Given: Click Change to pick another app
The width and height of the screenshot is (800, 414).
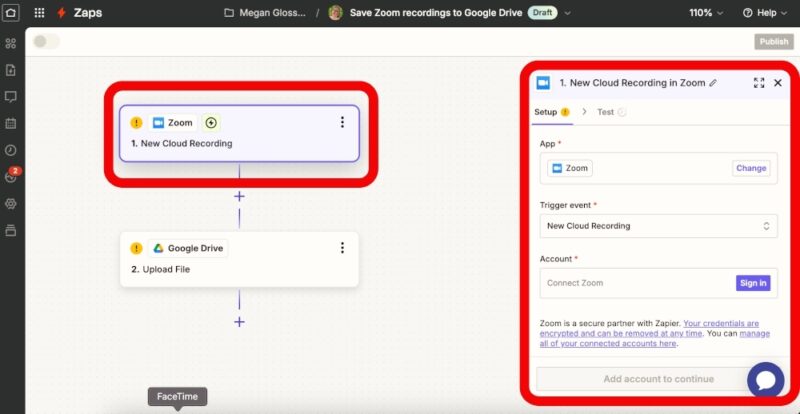Looking at the screenshot, I should pyautogui.click(x=751, y=168).
